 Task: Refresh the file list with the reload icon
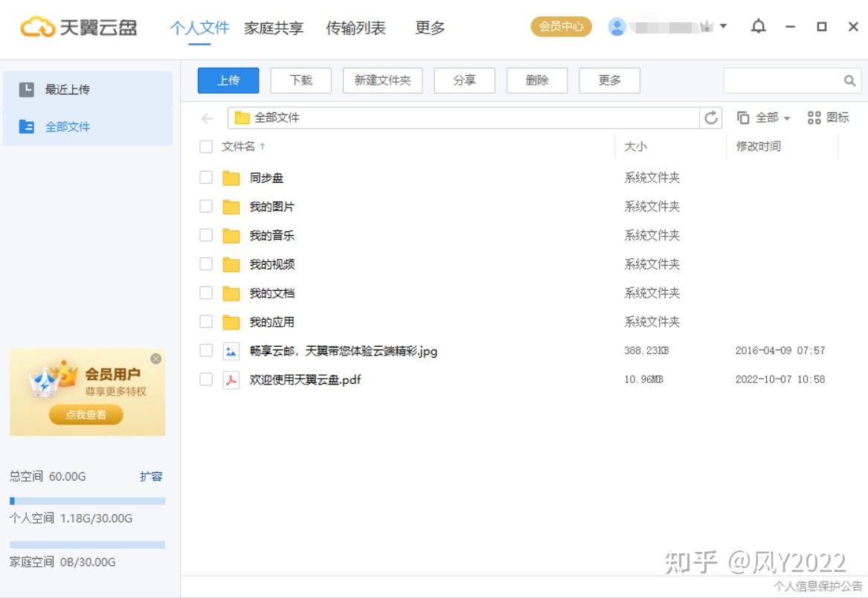711,118
